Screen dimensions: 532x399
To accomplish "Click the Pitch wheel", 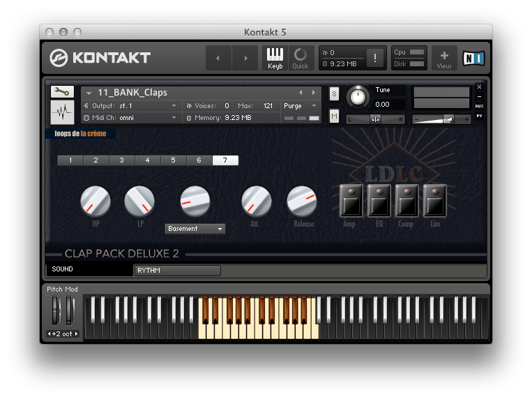I will pos(56,310).
